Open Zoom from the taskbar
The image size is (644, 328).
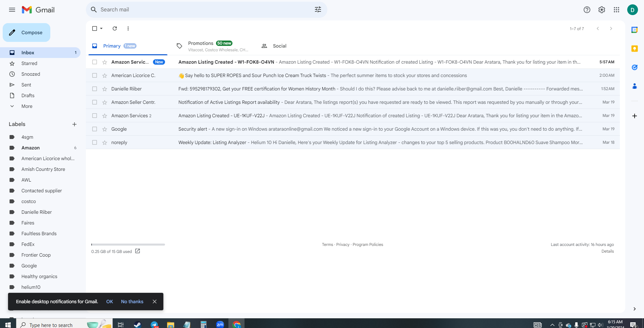[x=220, y=324]
